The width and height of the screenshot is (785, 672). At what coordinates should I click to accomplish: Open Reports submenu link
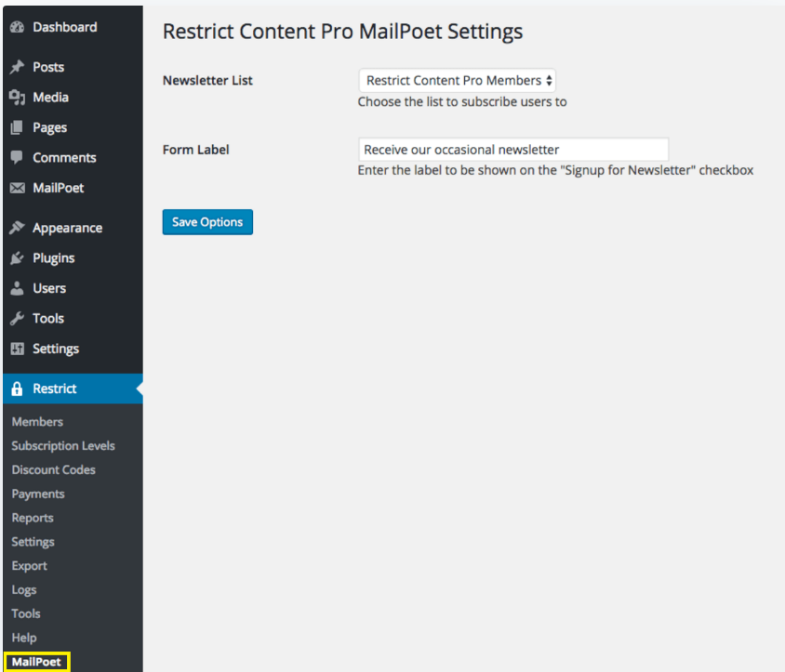tap(33, 518)
